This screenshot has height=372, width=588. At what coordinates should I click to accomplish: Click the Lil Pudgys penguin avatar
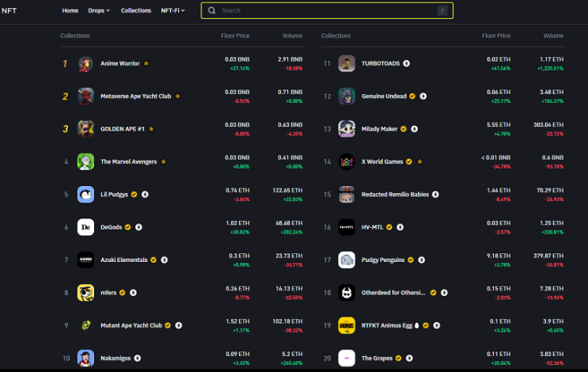tap(85, 194)
